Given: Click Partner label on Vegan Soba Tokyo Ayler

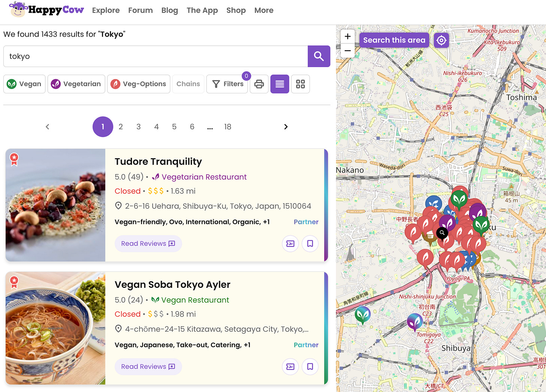Looking at the screenshot, I should point(306,345).
